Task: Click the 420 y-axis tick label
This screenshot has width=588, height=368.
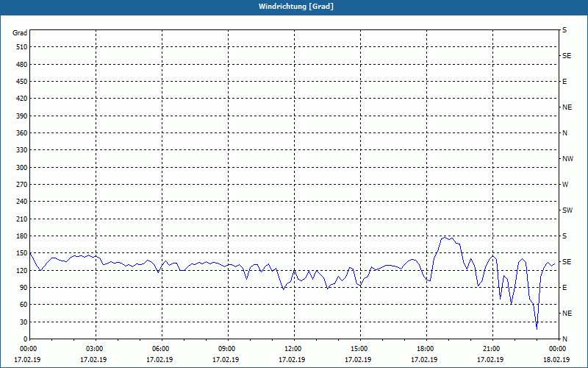Action: [x=22, y=99]
